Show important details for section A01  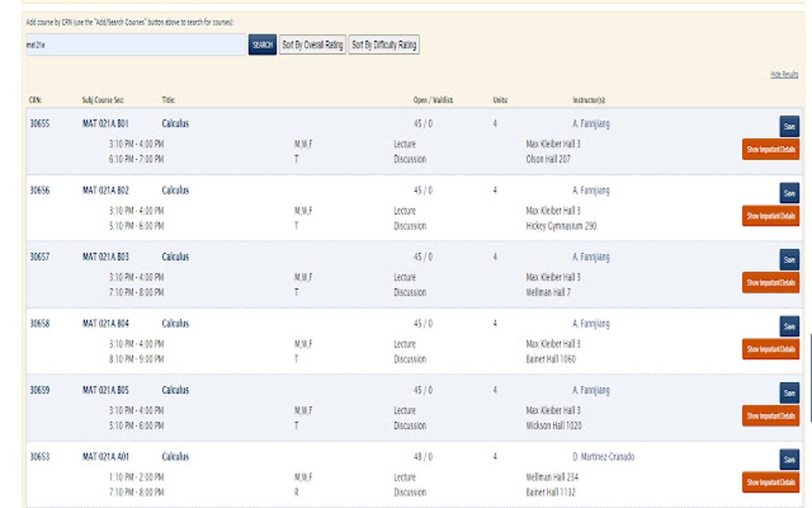click(771, 482)
